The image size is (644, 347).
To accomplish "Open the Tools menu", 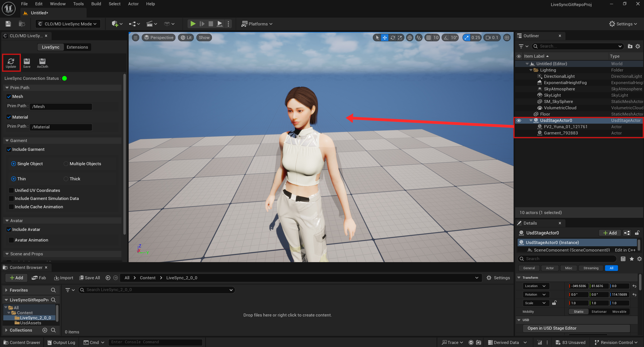I will click(x=78, y=4).
